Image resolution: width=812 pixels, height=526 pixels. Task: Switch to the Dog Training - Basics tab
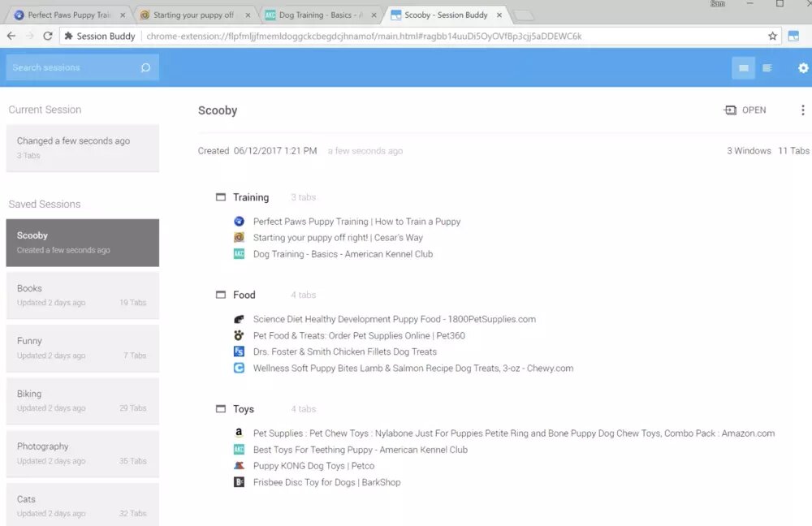click(x=318, y=15)
